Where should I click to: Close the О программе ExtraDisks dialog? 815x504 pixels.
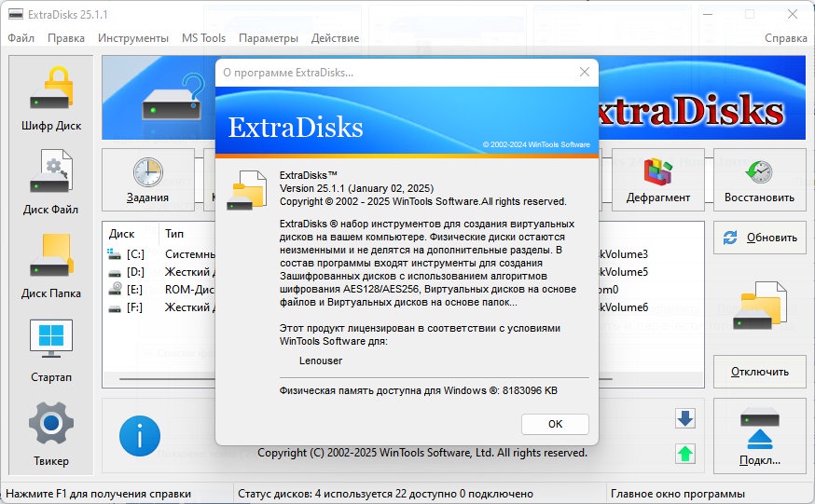(585, 72)
